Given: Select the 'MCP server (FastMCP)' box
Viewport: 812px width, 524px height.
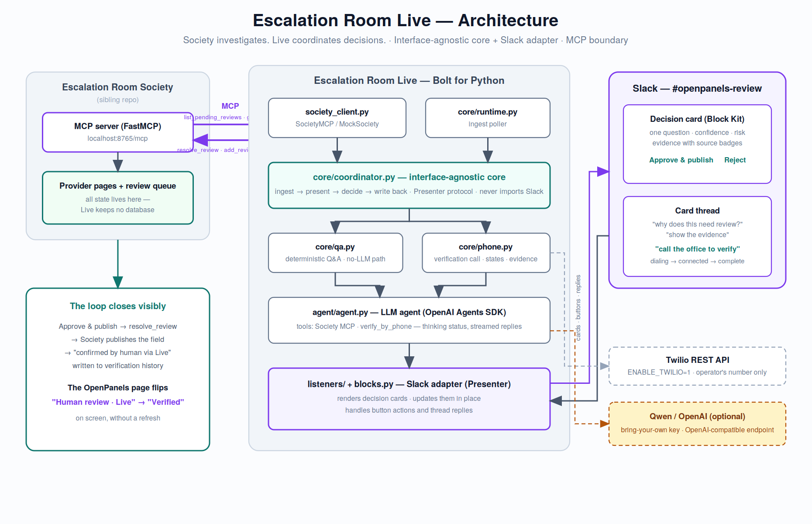Looking at the screenshot, I should pos(118,132).
